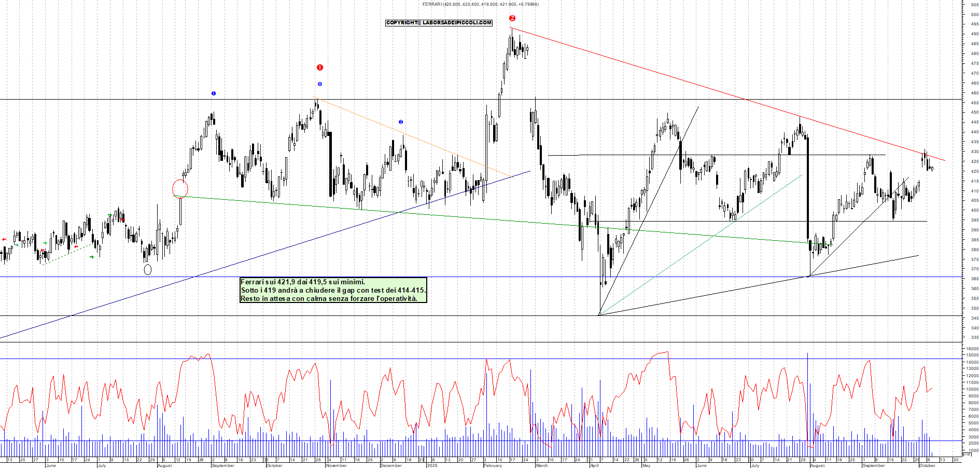Click the red wave marker numbered 2

tap(512, 18)
